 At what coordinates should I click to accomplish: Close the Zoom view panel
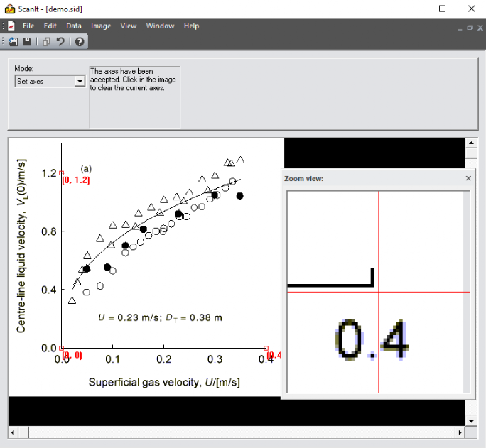click(x=468, y=178)
